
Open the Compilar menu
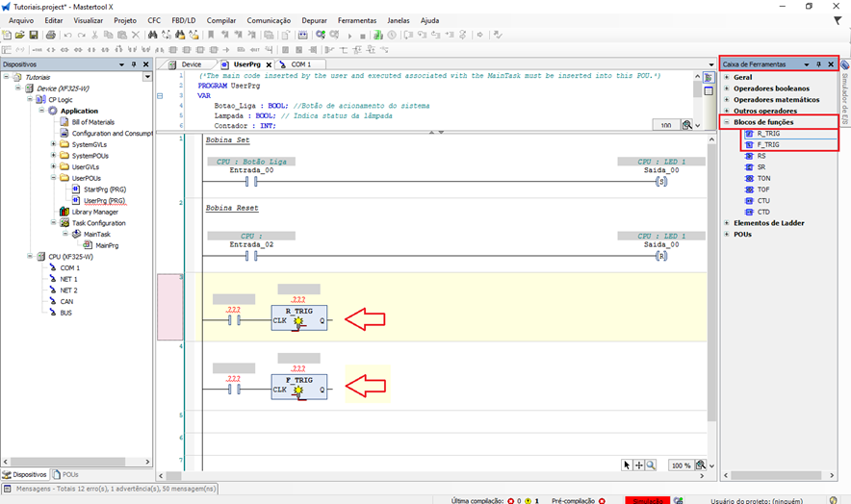(x=221, y=19)
